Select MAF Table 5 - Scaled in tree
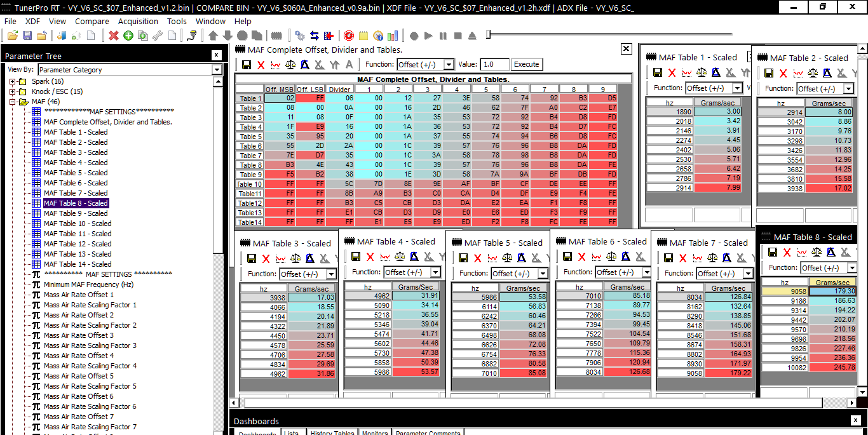This screenshot has width=868, height=435. [76, 173]
